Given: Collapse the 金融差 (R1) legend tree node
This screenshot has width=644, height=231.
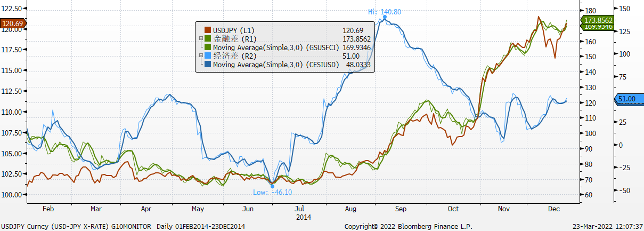Looking at the screenshot, I should click(201, 39).
